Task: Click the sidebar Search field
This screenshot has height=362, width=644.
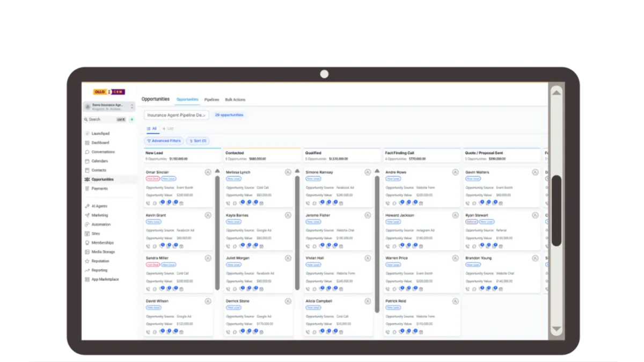Action: click(104, 119)
